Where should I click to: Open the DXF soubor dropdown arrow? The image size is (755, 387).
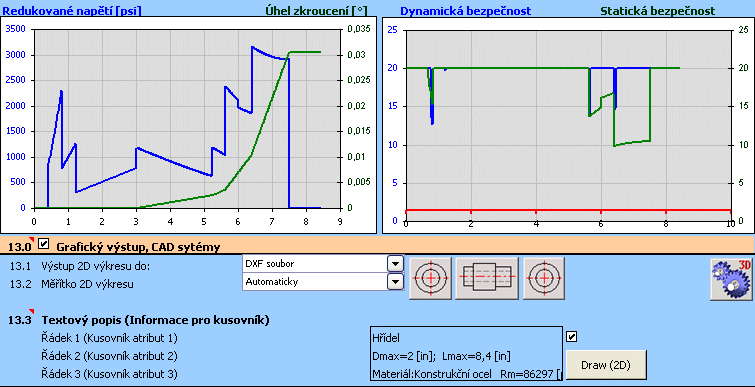point(395,264)
